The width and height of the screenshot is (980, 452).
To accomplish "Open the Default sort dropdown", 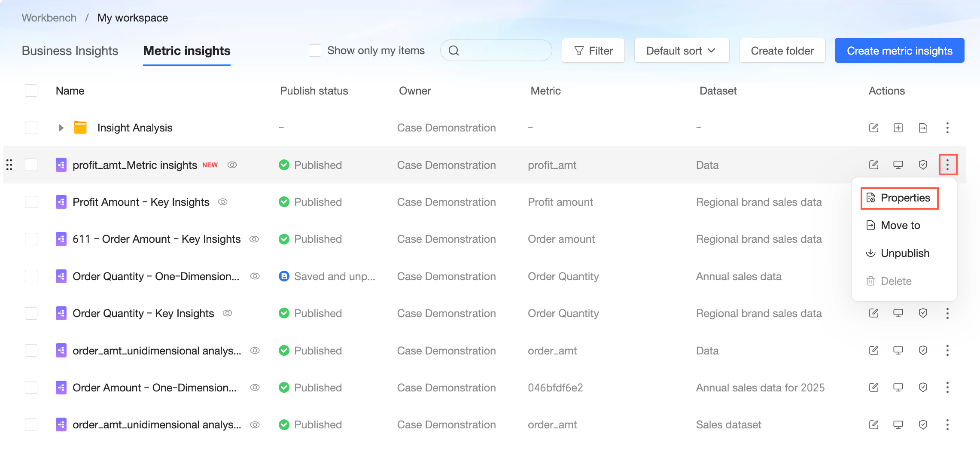I will tap(682, 51).
